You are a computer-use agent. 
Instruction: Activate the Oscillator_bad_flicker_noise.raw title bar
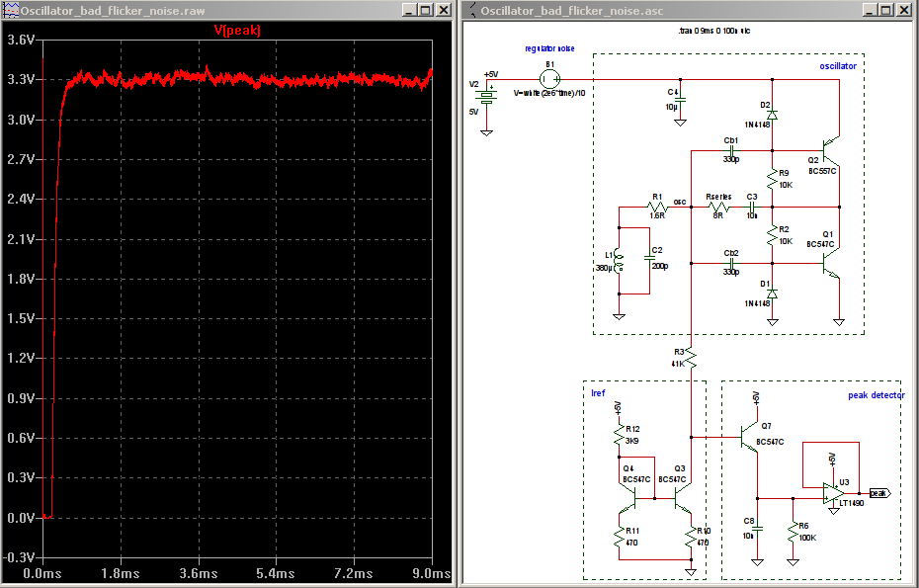(198, 10)
